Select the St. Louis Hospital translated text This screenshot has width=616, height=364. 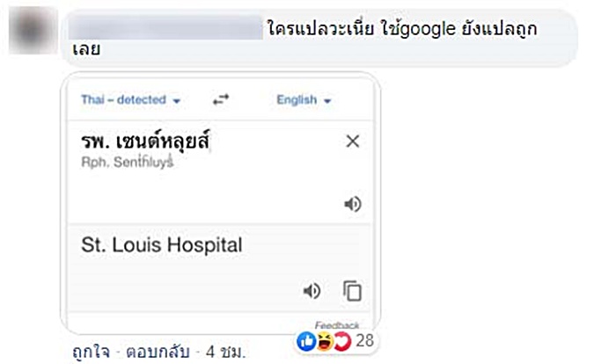pyautogui.click(x=161, y=245)
